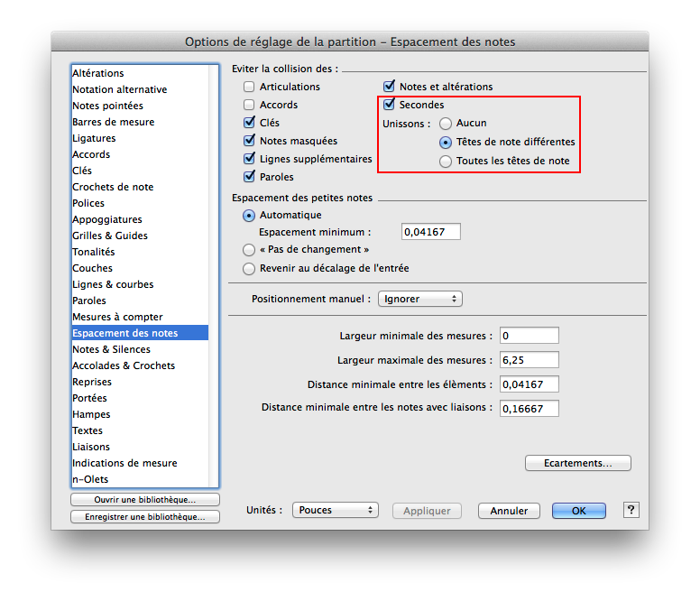Click Annuler to cancel changes
Screen dimensions: 700x601
coord(509,511)
